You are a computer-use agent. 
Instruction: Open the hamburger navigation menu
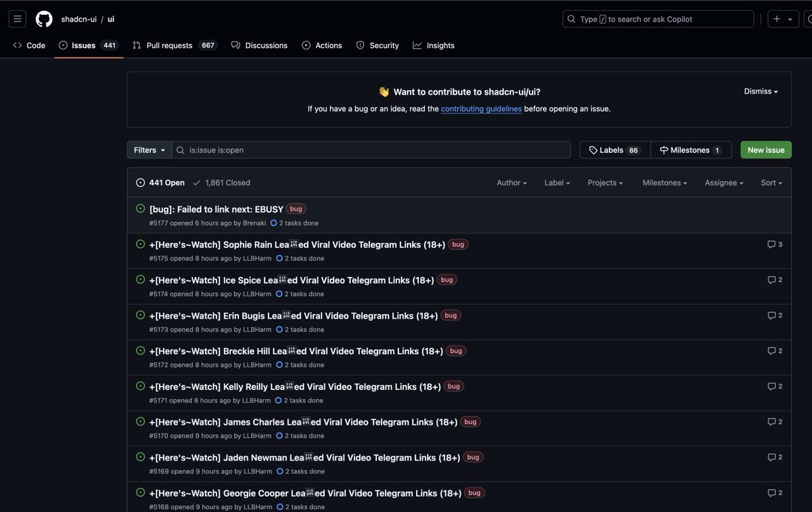pyautogui.click(x=18, y=19)
